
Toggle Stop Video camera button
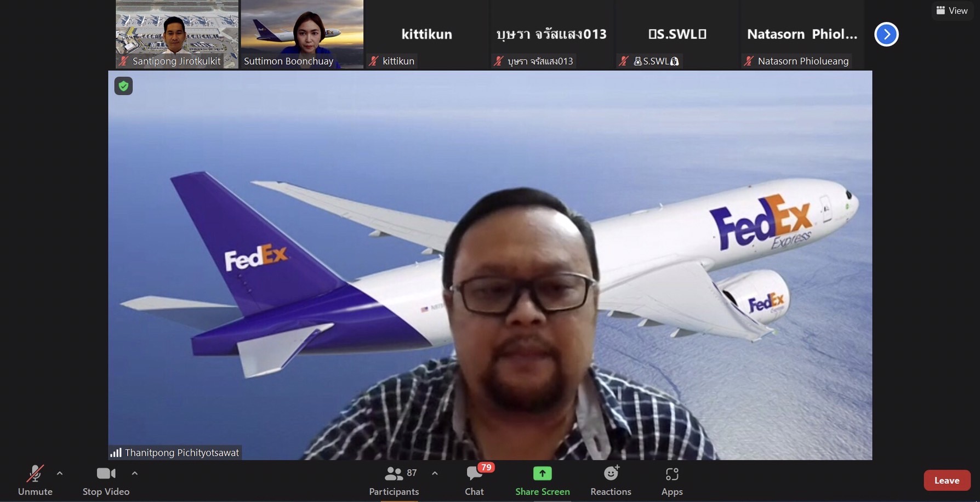(106, 481)
